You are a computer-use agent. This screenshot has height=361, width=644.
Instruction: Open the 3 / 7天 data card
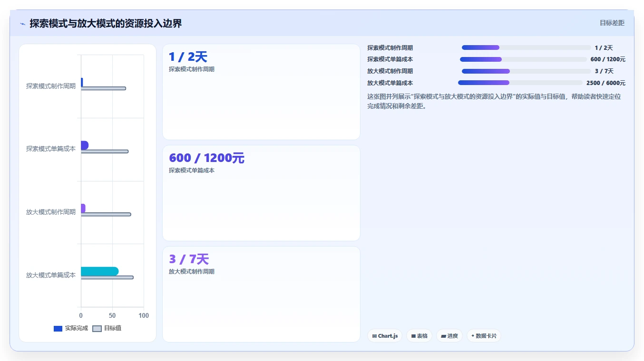tap(261, 294)
